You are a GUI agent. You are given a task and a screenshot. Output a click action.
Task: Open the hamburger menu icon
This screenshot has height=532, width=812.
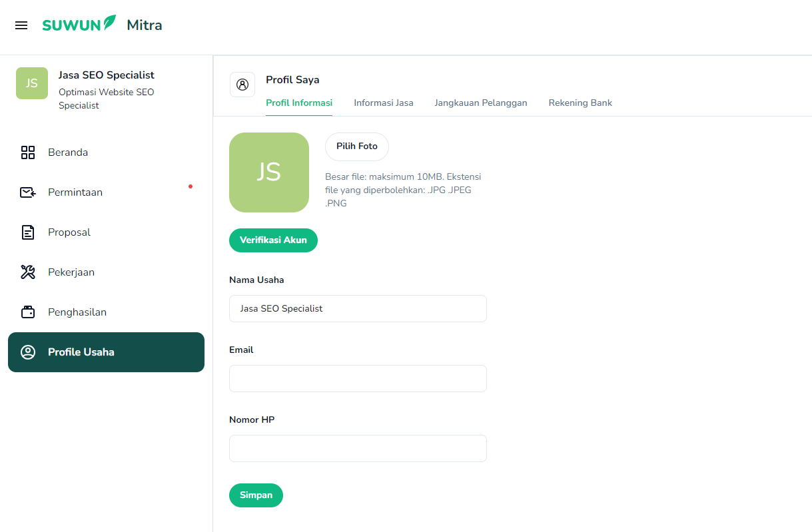(21, 25)
